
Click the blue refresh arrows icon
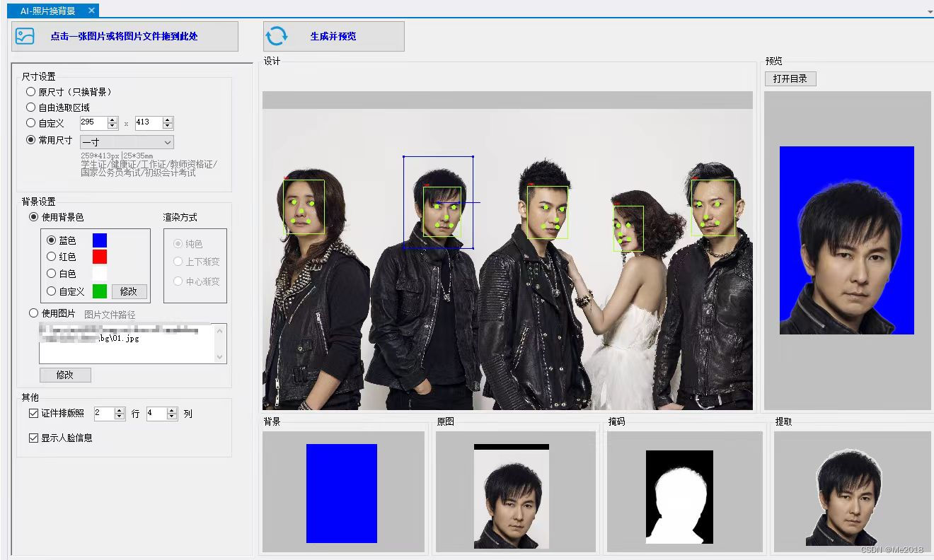tap(277, 36)
